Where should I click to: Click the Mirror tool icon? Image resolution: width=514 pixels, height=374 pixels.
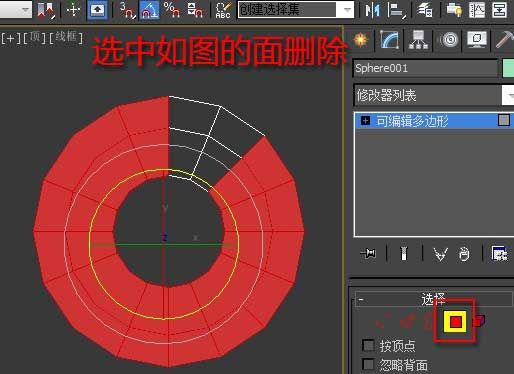[372, 10]
